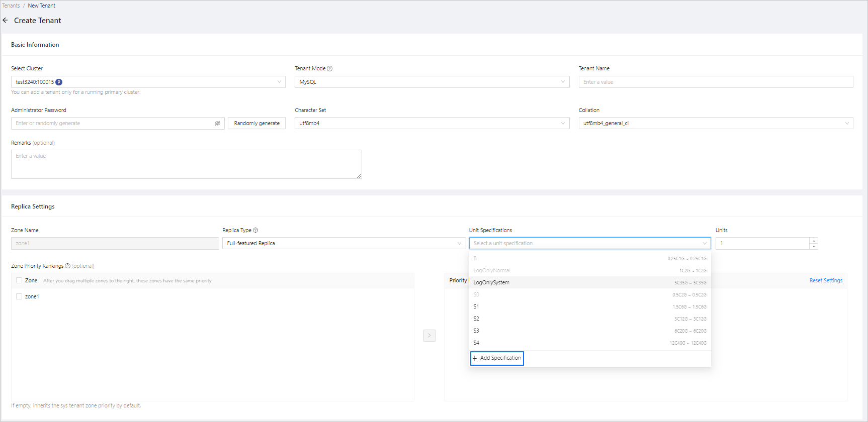Toggle password visibility eye icon
This screenshot has width=868, height=422.
pos(217,124)
